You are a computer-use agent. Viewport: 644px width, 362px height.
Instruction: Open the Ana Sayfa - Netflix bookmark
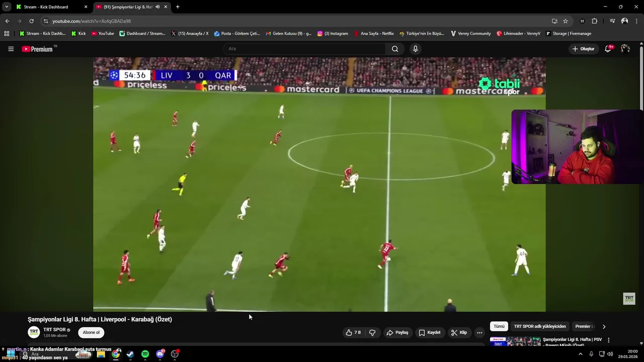click(x=374, y=34)
